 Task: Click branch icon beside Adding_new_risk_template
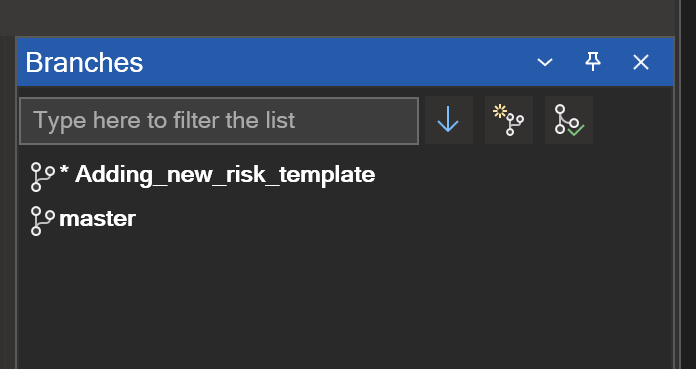[x=42, y=176]
